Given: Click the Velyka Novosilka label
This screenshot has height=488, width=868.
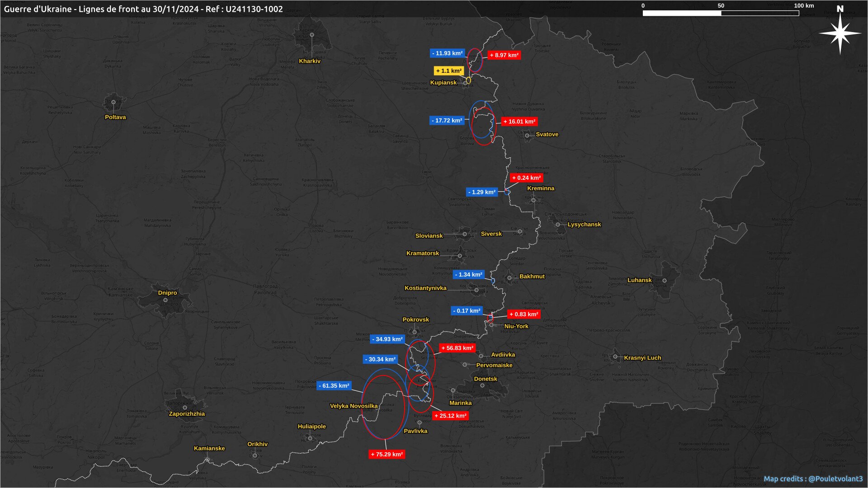Looking at the screenshot, I should click(x=354, y=406).
